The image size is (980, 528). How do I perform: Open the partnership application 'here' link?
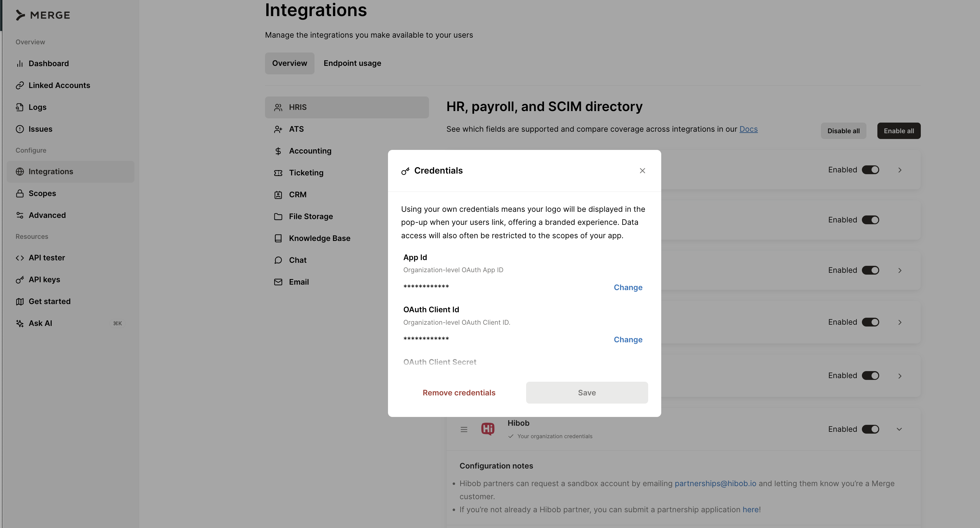(750, 510)
